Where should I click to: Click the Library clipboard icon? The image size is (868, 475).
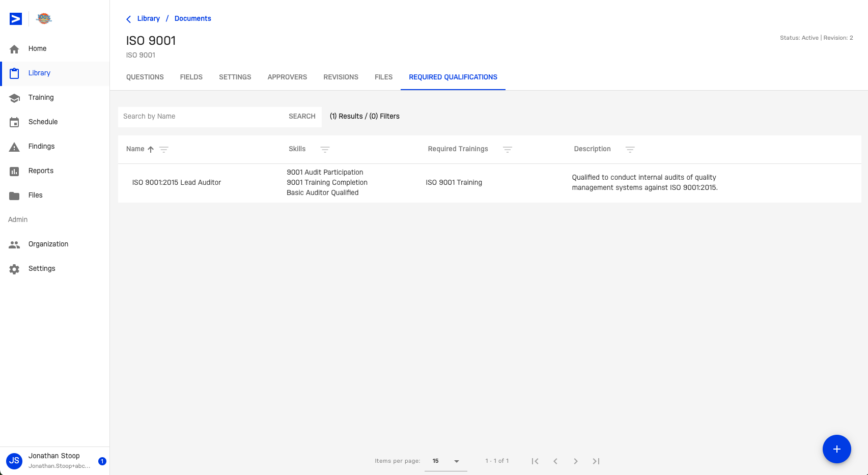pyautogui.click(x=14, y=73)
